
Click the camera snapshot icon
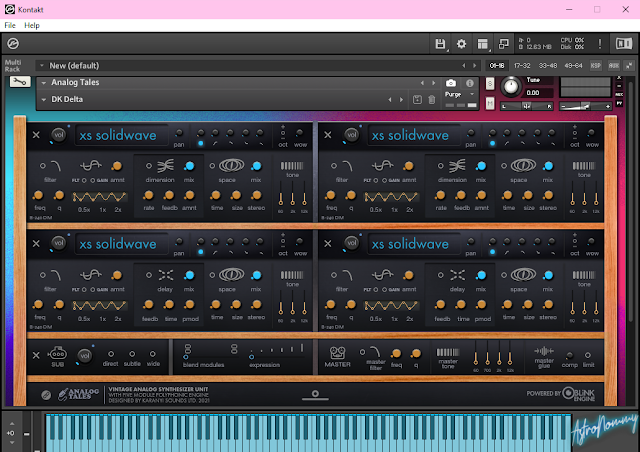pos(451,83)
